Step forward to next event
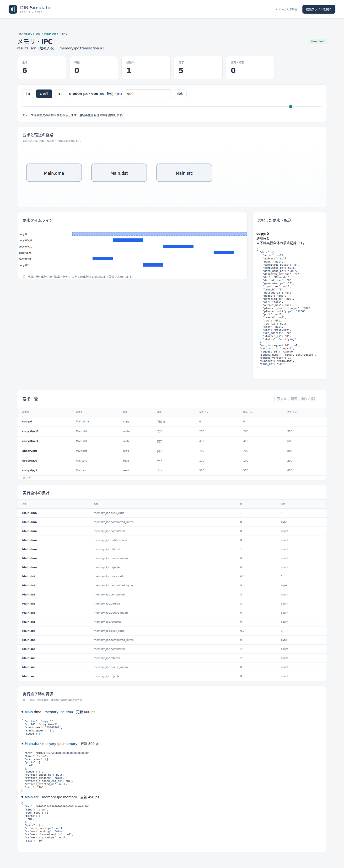This screenshot has height=868, width=344. 60,94
